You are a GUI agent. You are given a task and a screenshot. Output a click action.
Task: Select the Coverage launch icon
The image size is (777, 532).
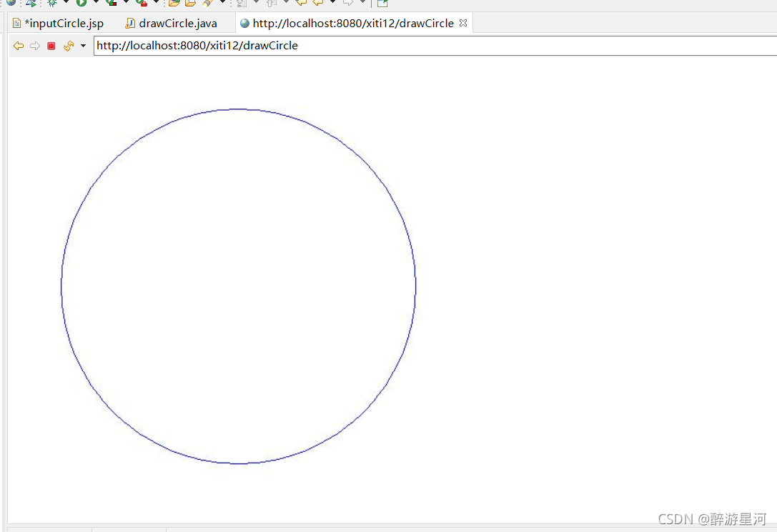point(108,4)
